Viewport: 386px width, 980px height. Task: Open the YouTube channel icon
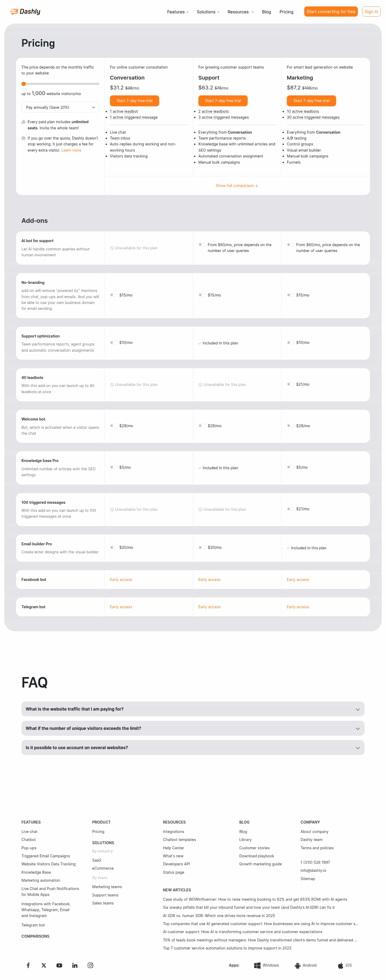[60, 965]
